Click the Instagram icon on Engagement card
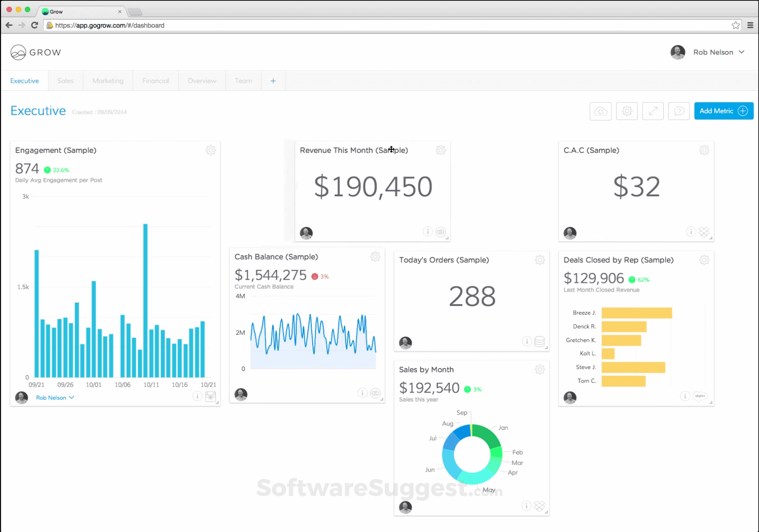 pyautogui.click(x=211, y=396)
